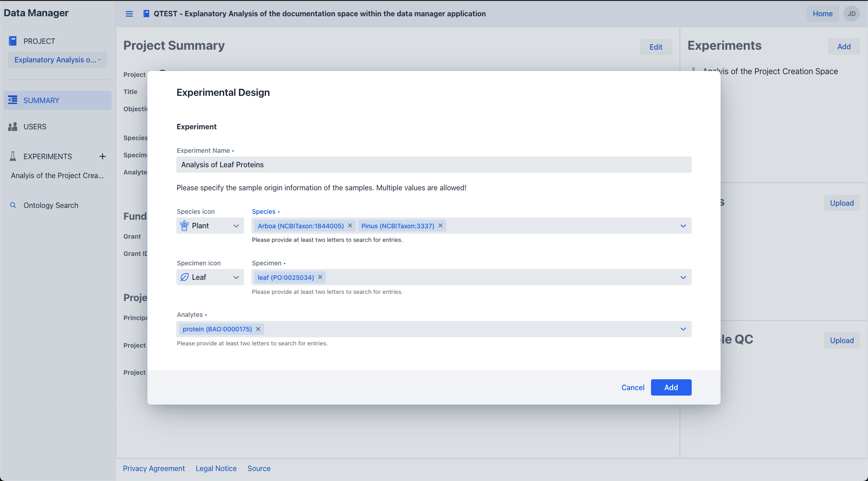This screenshot has width=868, height=481.
Task: Click into the Experiment Name field
Action: 434,165
